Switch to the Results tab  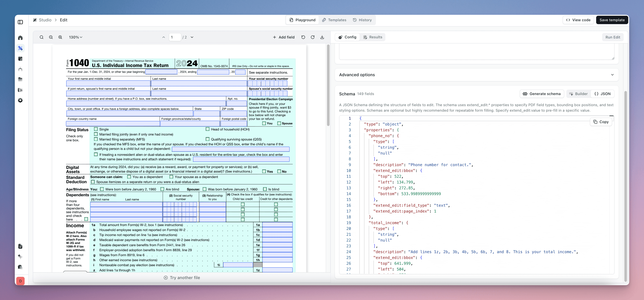tap(372, 37)
